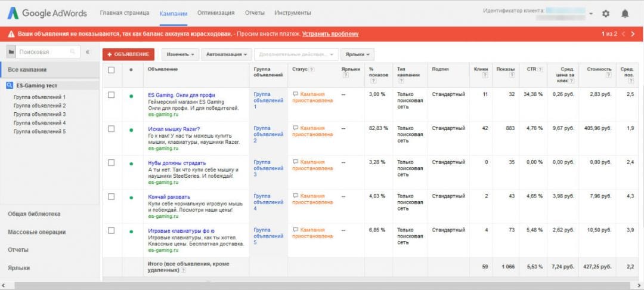Viewport: 644px width, 290px height.
Task: Open the Автоматизация dropdown
Action: coord(227,54)
